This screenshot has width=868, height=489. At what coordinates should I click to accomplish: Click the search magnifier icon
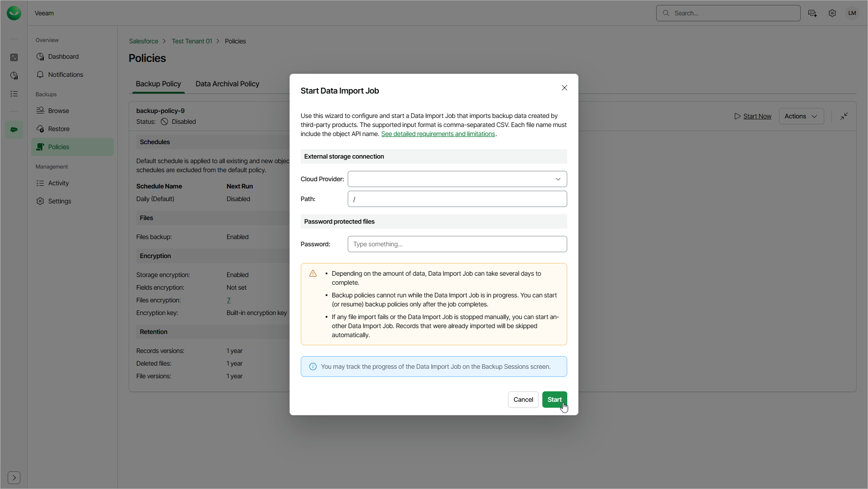click(x=666, y=13)
